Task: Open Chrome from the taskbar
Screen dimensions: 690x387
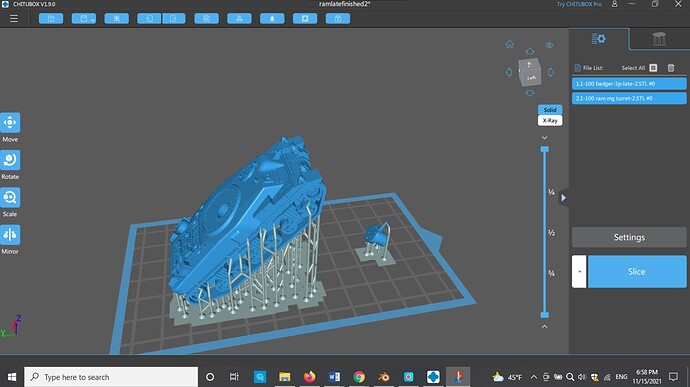Action: 359,377
